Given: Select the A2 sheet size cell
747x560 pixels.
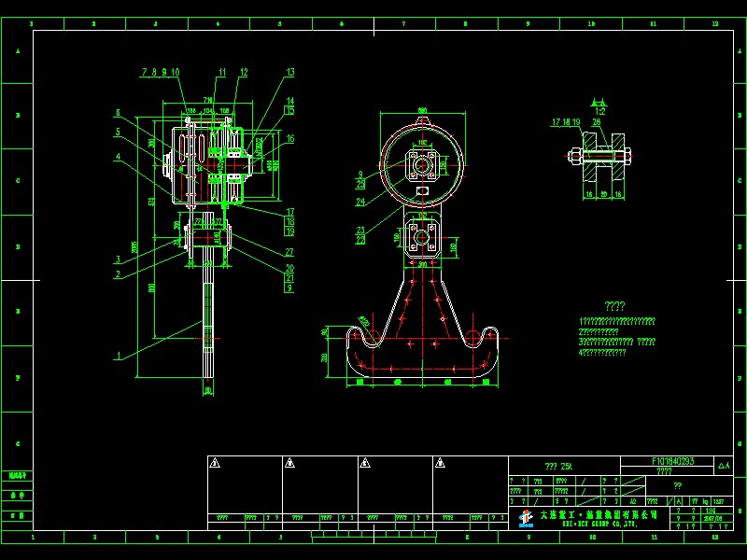Looking at the screenshot, I should click(x=633, y=501).
